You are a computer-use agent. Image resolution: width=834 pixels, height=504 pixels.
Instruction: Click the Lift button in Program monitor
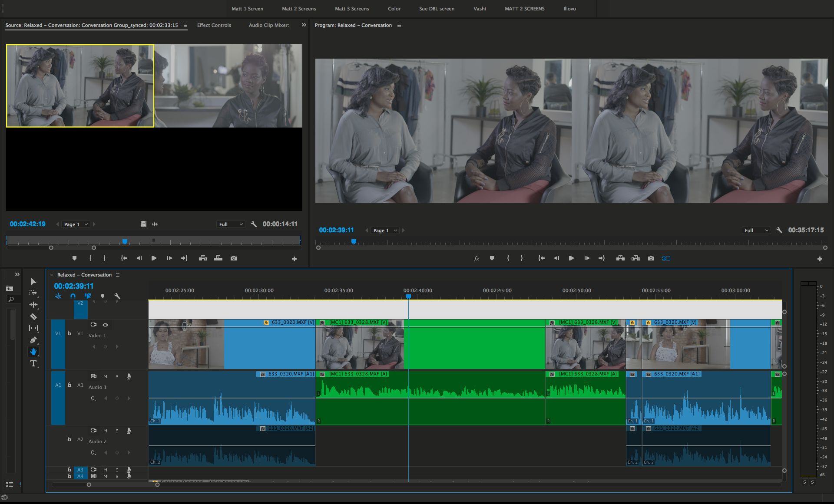pyautogui.click(x=620, y=258)
